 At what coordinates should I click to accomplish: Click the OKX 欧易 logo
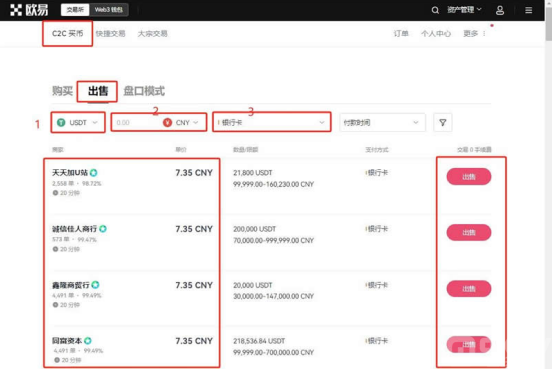pos(29,10)
